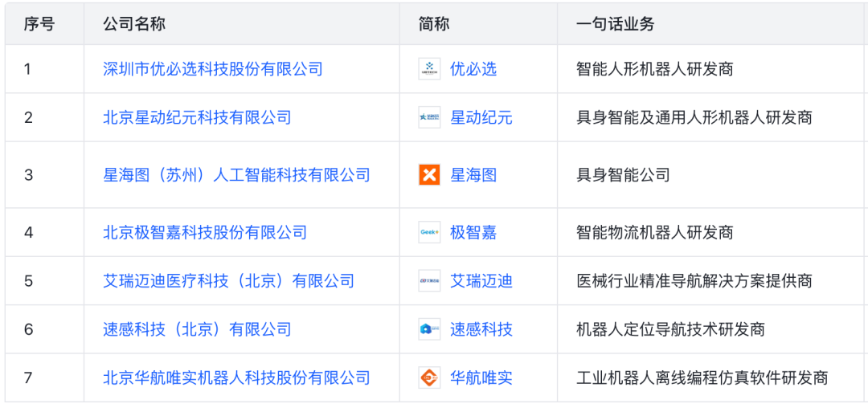
Task: Click the 华航唯实 short name link
Action: (x=481, y=378)
